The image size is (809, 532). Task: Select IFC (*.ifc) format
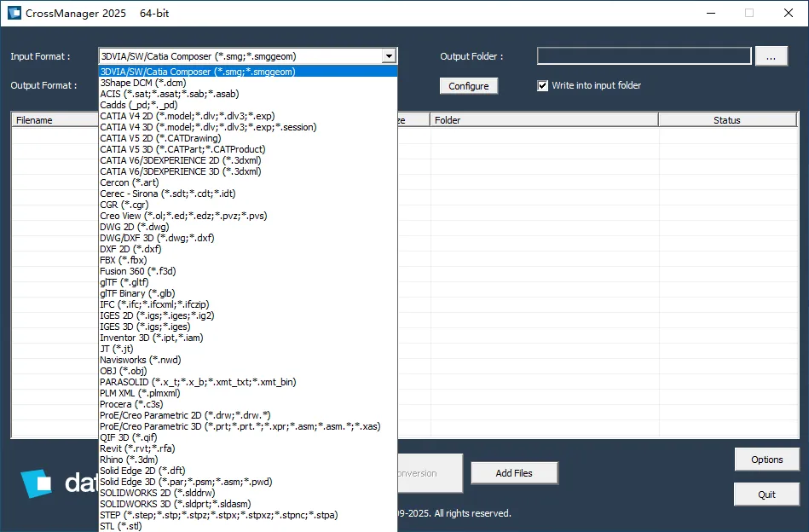tap(248, 304)
